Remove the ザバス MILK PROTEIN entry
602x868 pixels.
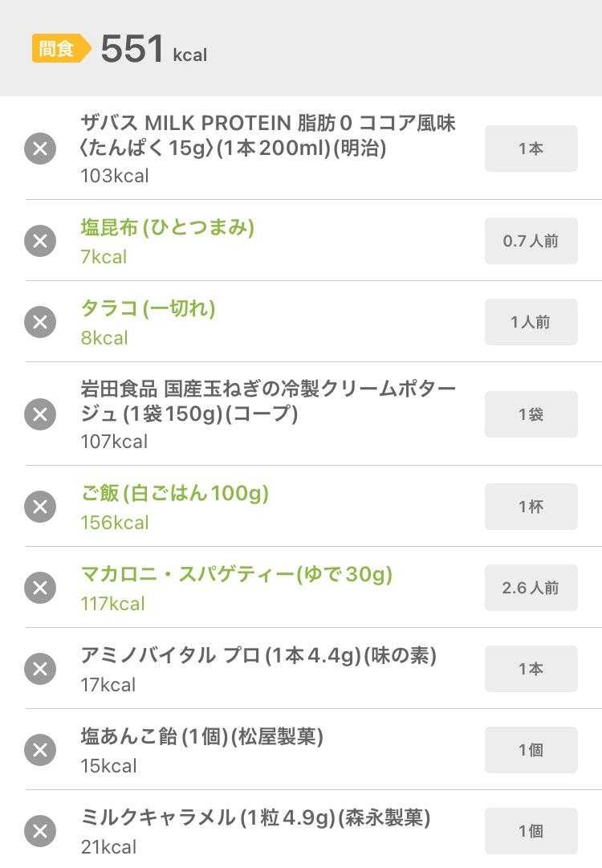click(x=40, y=149)
